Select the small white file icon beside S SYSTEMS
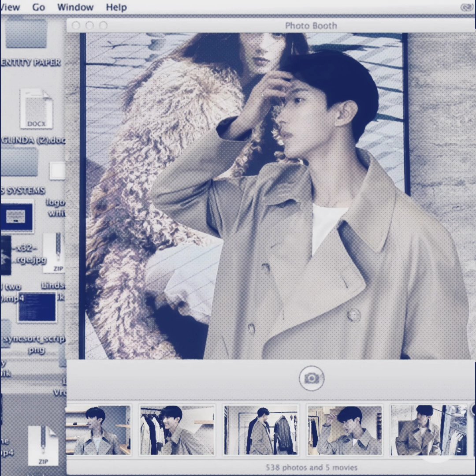Image resolution: width=476 pixels, height=476 pixels. coord(58,171)
